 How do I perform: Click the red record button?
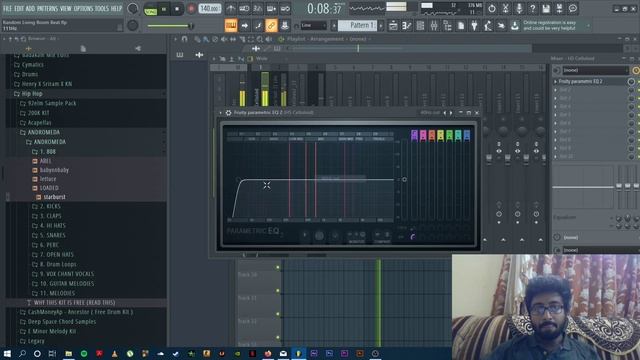pos(191,9)
